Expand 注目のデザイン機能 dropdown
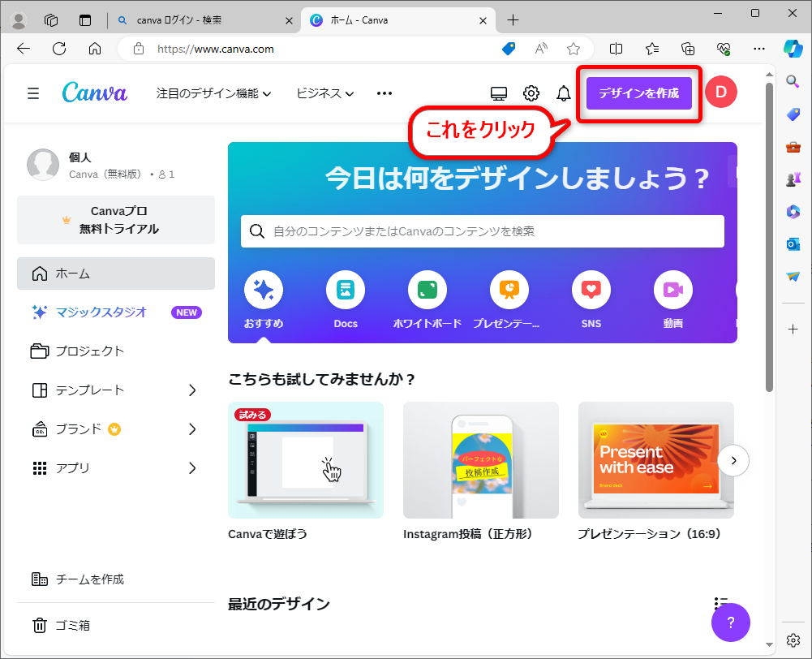The image size is (812, 659). [x=213, y=93]
